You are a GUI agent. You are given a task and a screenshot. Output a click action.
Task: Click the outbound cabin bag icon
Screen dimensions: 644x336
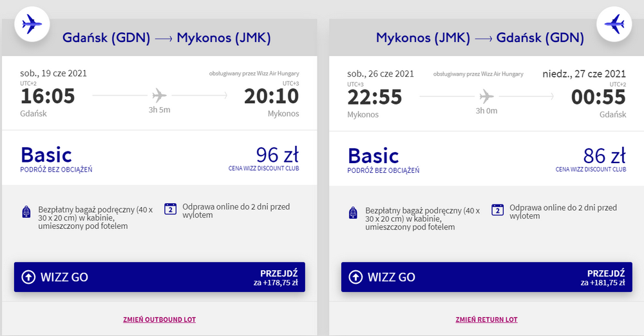click(x=26, y=212)
